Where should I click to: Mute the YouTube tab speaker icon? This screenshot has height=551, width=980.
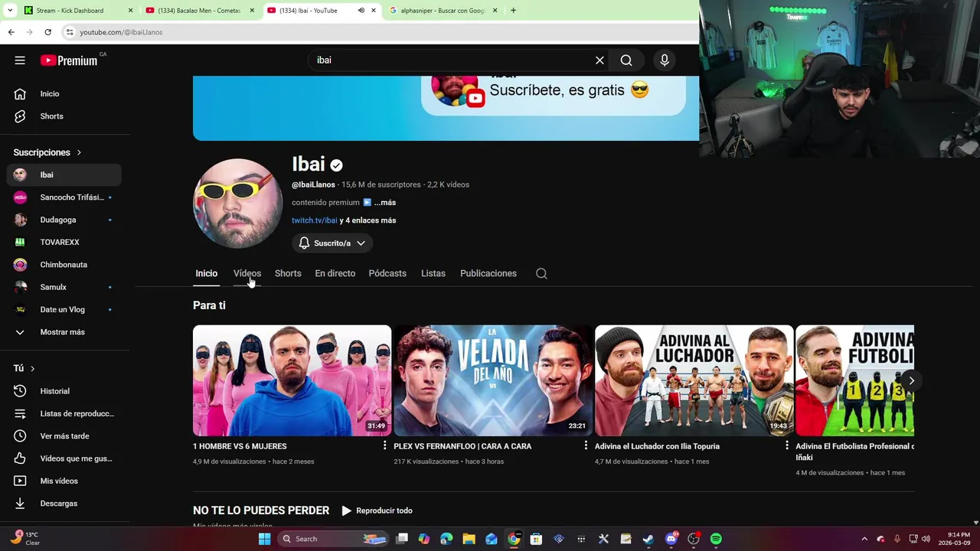(361, 11)
